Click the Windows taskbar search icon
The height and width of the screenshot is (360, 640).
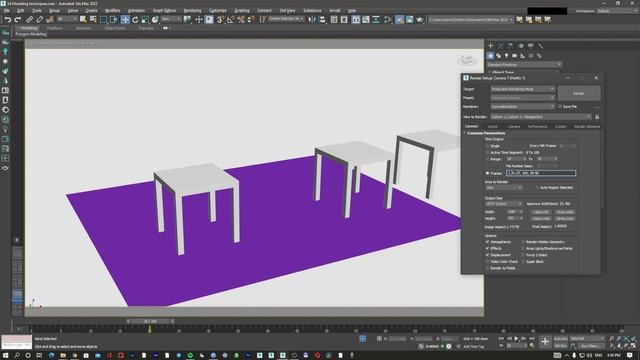17,356
